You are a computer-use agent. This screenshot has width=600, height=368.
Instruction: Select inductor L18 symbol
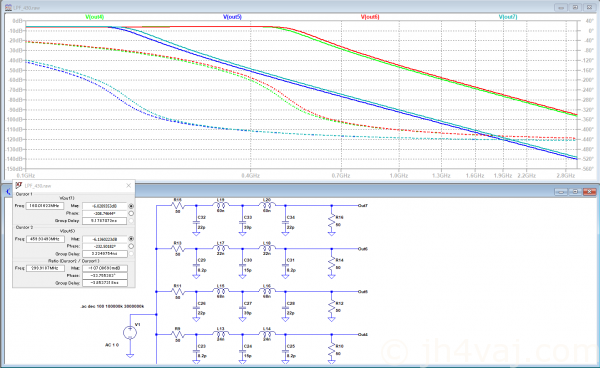267,248
